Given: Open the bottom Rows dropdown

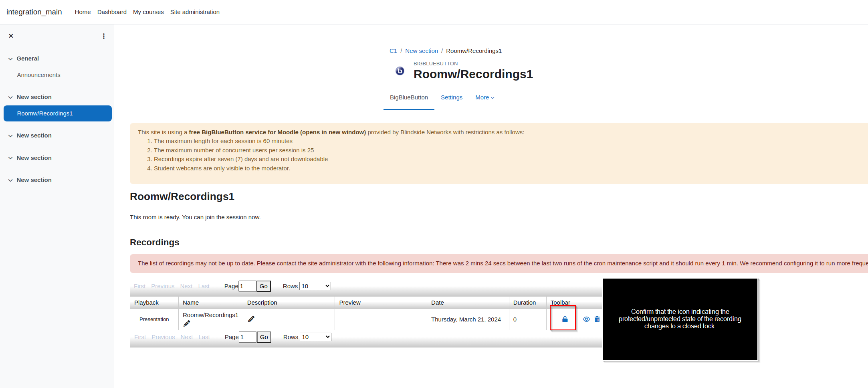Looking at the screenshot, I should pyautogui.click(x=316, y=337).
